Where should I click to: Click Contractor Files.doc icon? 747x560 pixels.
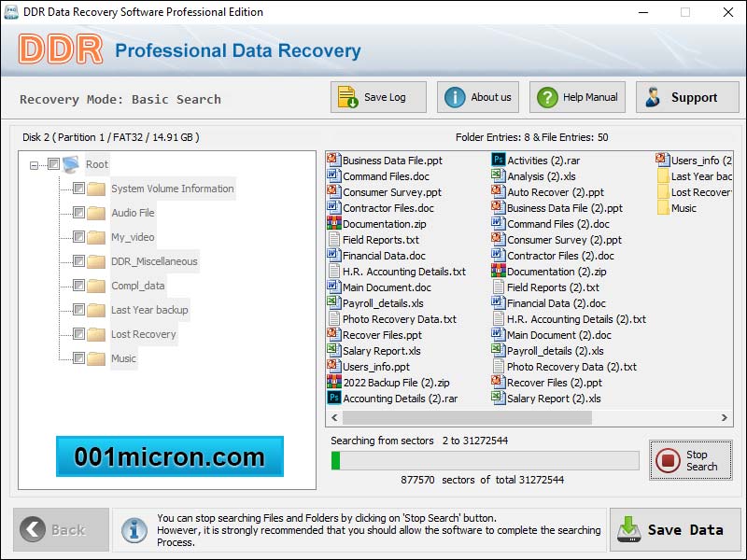click(x=334, y=207)
